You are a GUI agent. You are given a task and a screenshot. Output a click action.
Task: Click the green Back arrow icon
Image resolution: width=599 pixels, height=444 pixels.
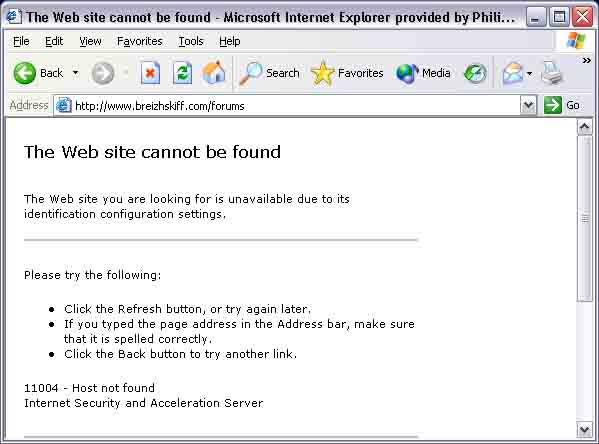point(24,73)
